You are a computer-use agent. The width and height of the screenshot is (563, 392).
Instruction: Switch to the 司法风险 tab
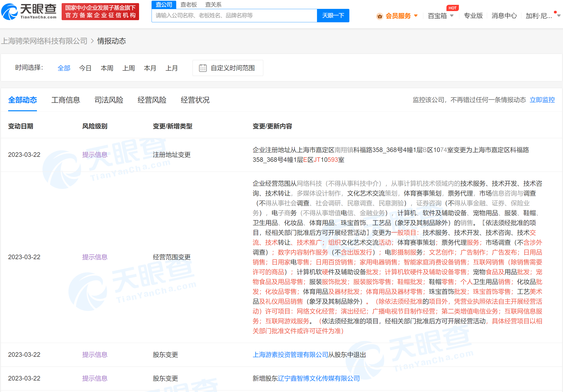coord(109,100)
